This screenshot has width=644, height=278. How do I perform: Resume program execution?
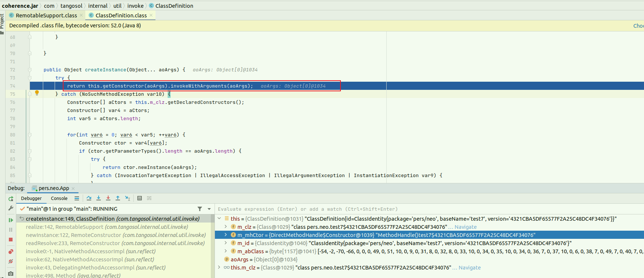point(11,220)
